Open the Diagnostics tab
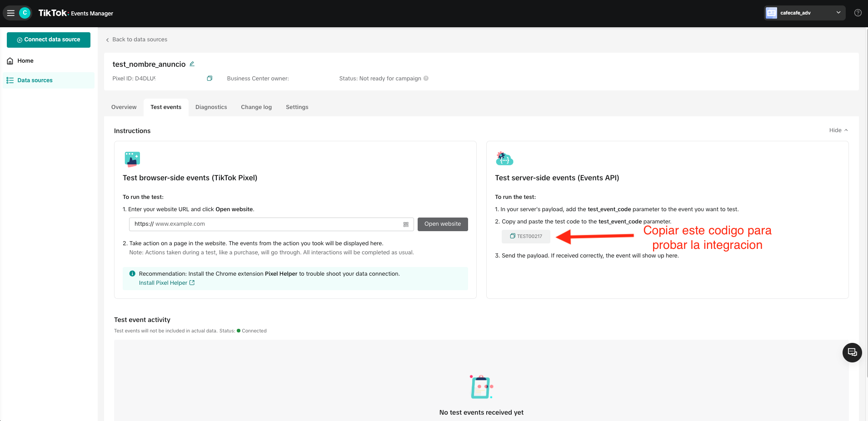This screenshot has width=868, height=421. pos(211,107)
